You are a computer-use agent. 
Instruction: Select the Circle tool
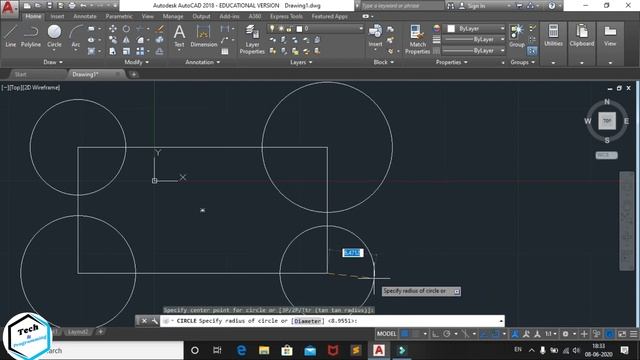coord(54,36)
